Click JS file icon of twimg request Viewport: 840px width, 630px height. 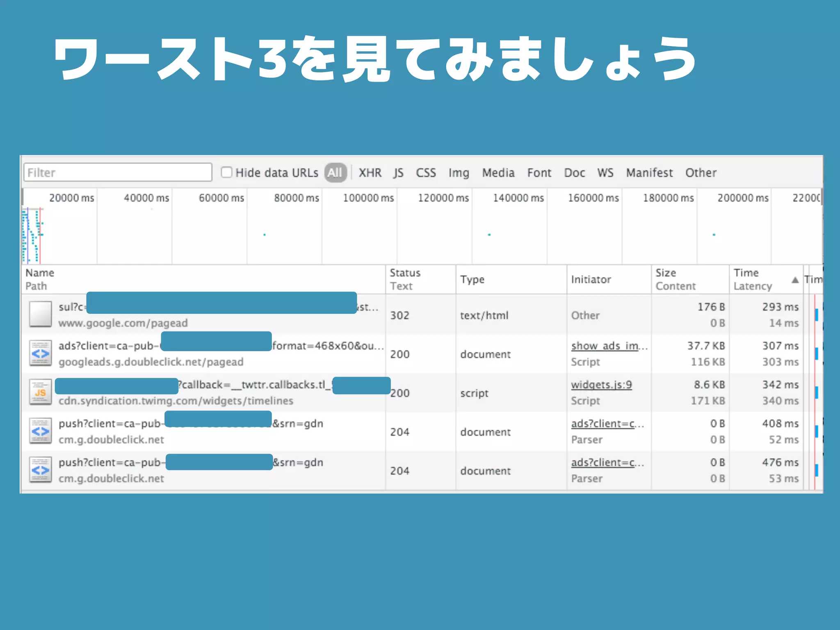[x=40, y=392]
